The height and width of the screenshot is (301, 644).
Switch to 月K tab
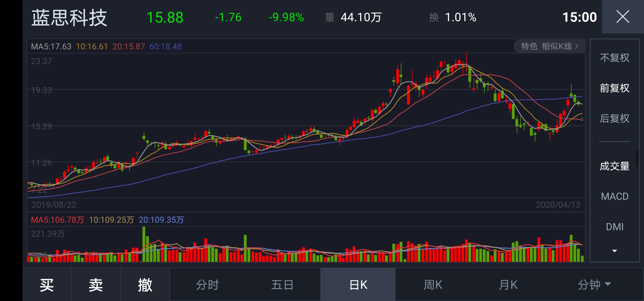click(508, 285)
